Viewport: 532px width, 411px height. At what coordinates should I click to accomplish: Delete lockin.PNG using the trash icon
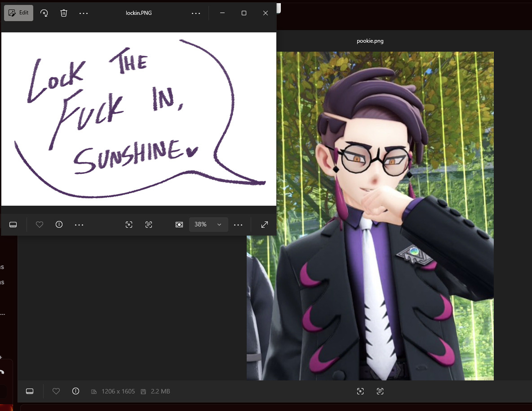(x=64, y=13)
